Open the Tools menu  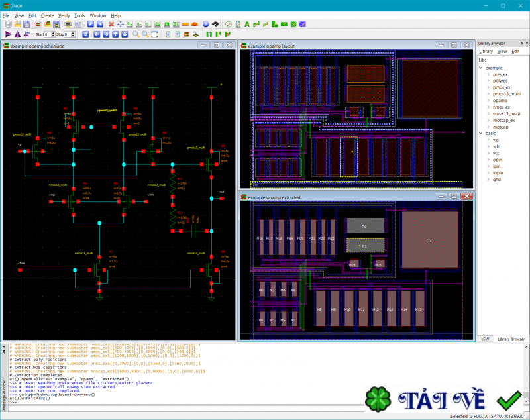tap(80, 15)
